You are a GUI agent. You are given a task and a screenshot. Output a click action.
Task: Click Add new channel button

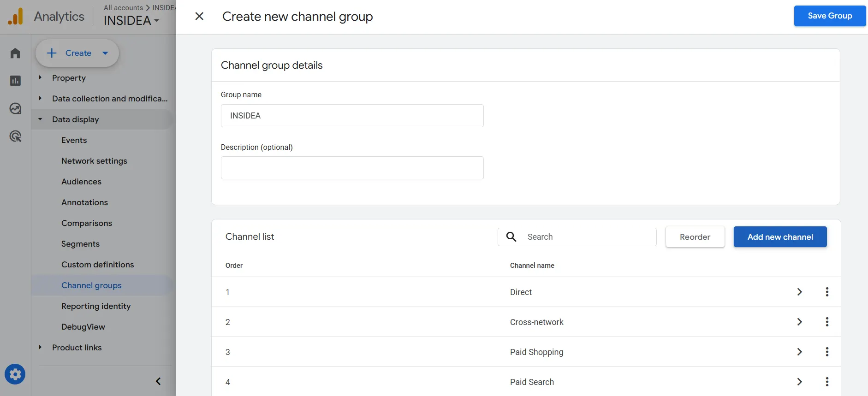tap(780, 237)
